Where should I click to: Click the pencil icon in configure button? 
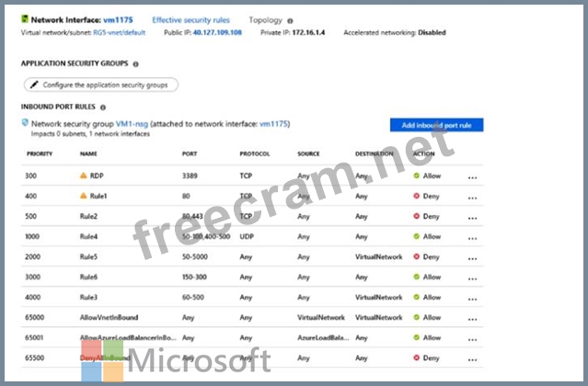[x=34, y=85]
